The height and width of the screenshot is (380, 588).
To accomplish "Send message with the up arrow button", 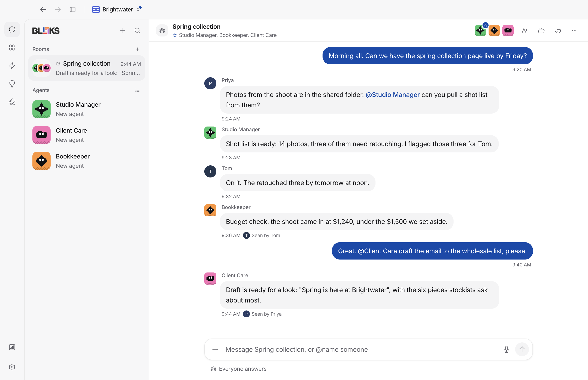I will click(x=522, y=349).
